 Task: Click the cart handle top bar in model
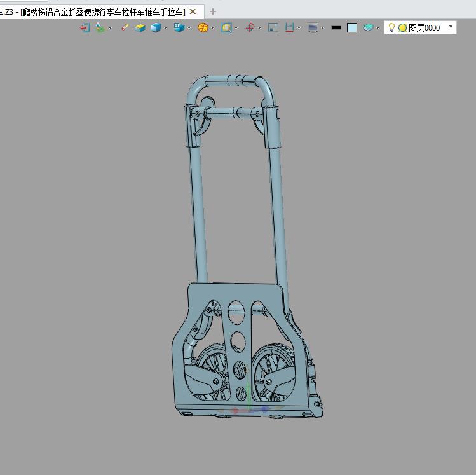pos(231,81)
